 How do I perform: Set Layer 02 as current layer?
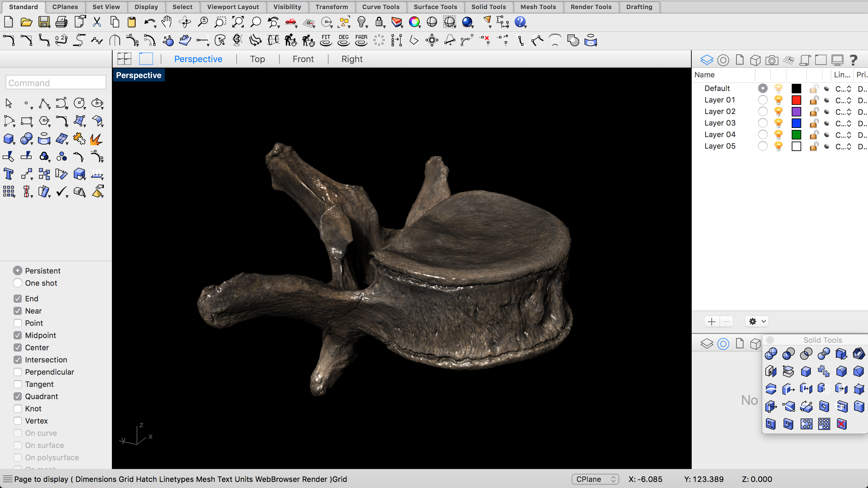click(x=763, y=111)
